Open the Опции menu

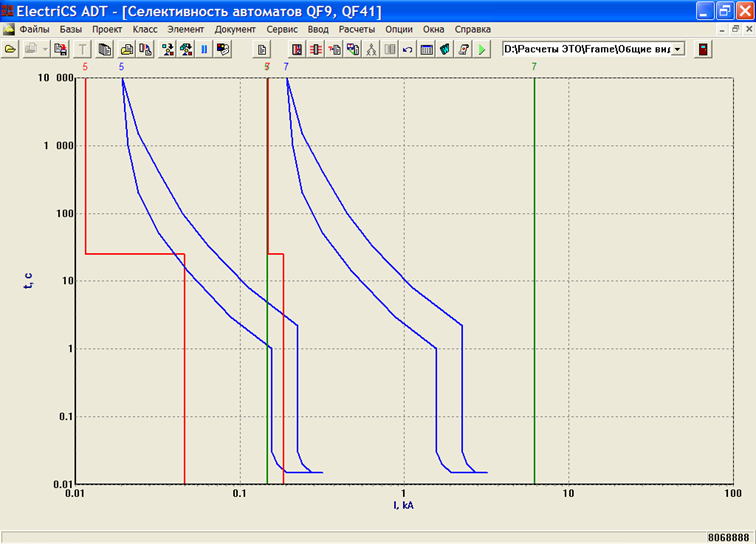click(399, 29)
